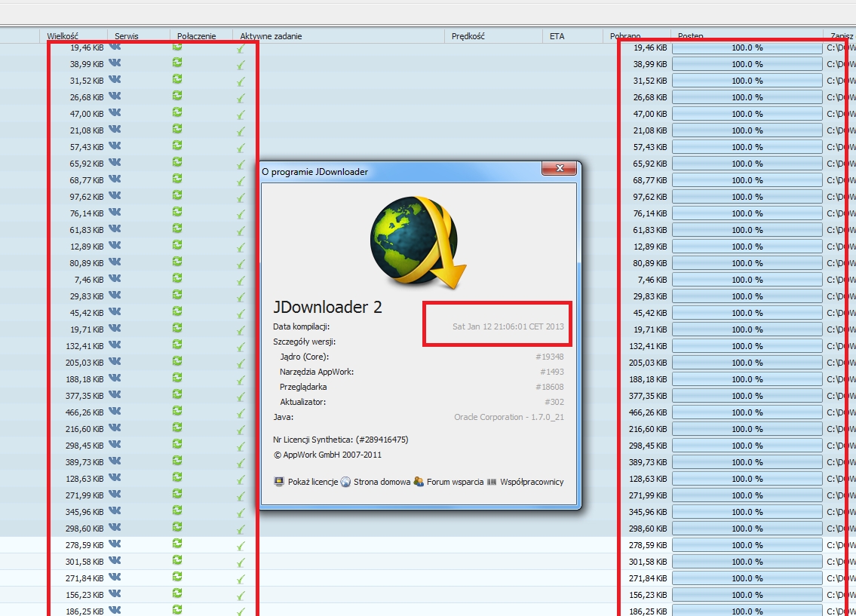Open the Strona domowa link
Viewport: 856px width, 616px height.
click(x=376, y=482)
